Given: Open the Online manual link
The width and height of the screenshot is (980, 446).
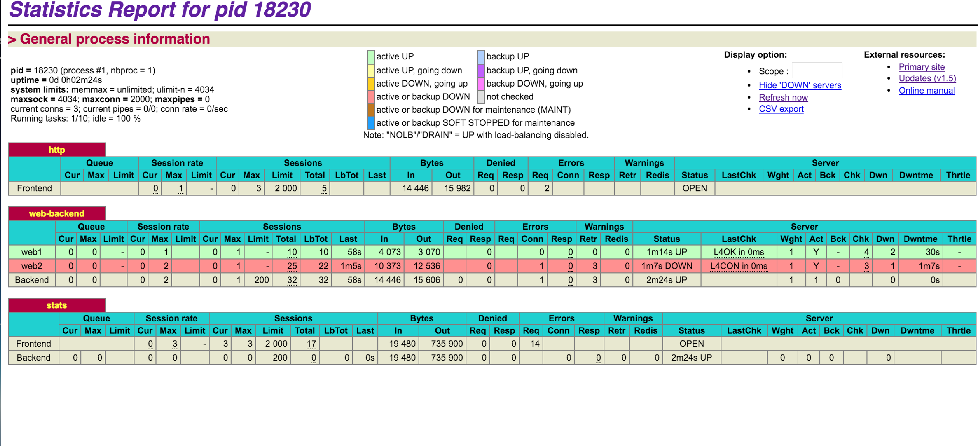Looking at the screenshot, I should [927, 90].
